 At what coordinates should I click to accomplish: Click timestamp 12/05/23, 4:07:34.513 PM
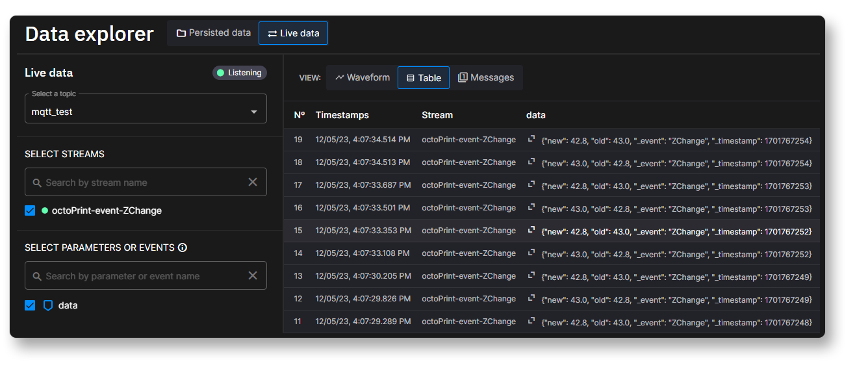coord(363,162)
